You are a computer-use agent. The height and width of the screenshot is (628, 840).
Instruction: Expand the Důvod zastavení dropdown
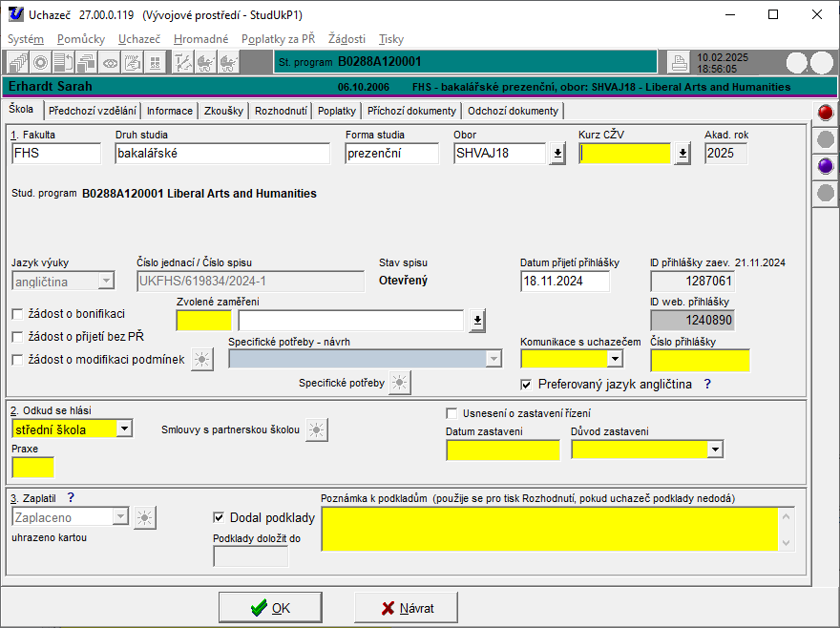point(716,450)
